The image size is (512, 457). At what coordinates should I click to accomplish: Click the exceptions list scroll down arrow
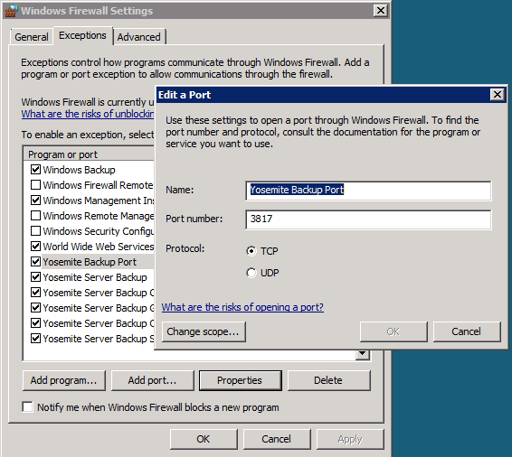(362, 354)
